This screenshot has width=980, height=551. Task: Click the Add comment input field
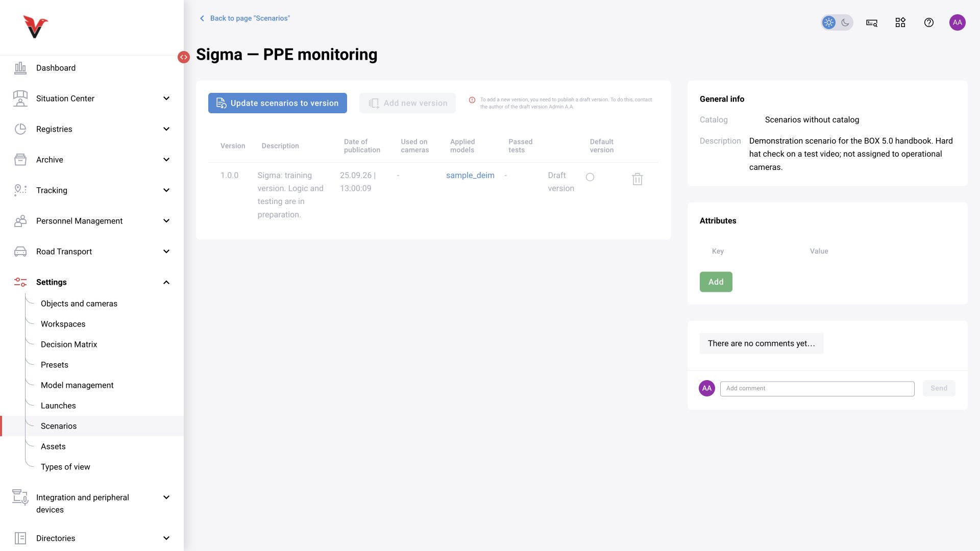(817, 389)
